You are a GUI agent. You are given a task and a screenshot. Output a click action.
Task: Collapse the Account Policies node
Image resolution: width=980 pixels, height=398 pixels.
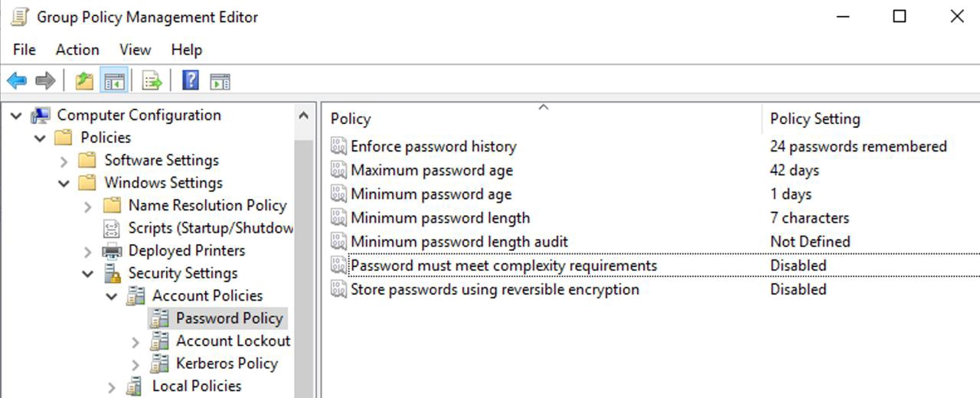(x=112, y=296)
